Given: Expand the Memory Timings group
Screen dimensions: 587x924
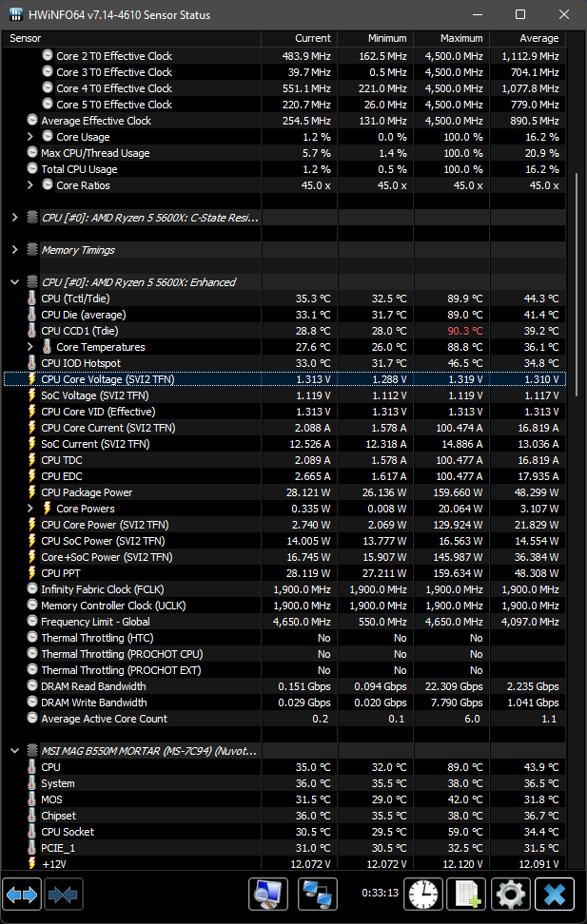Looking at the screenshot, I should [14, 250].
